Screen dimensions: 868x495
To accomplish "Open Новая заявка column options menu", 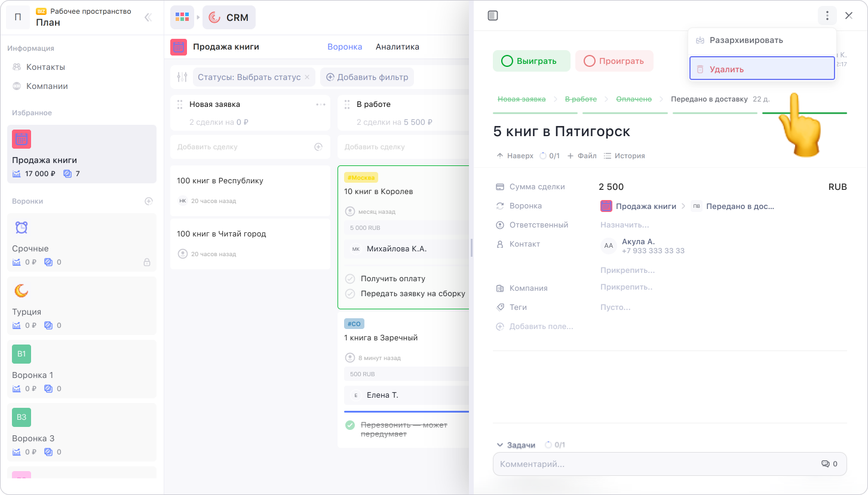I will tap(321, 104).
